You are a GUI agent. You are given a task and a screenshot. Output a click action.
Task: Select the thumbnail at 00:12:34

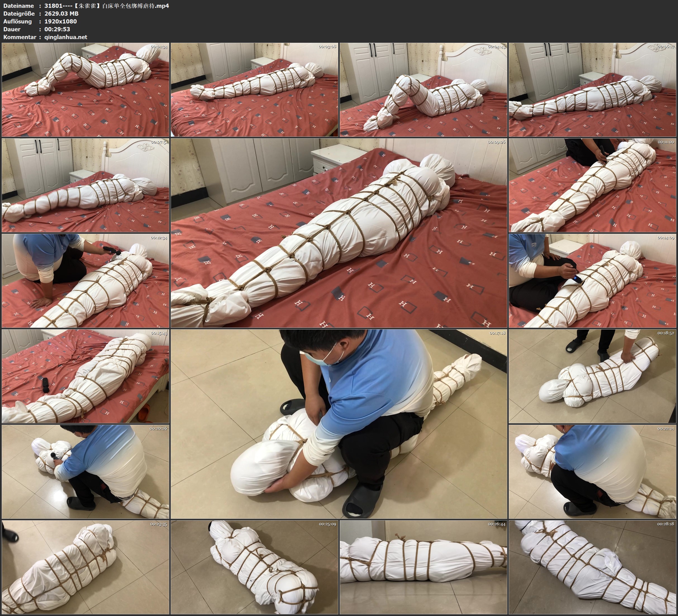click(85, 281)
